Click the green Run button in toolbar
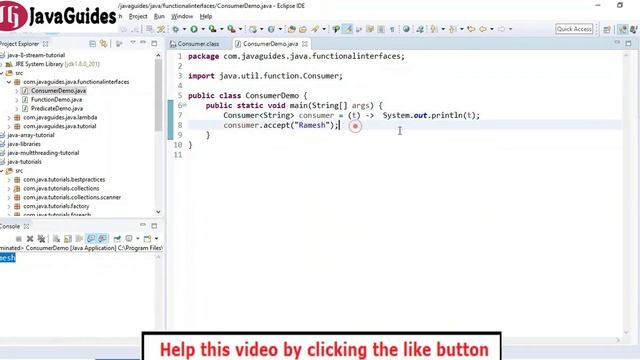Viewport: 640px width, 360px height. pyautogui.click(x=194, y=29)
